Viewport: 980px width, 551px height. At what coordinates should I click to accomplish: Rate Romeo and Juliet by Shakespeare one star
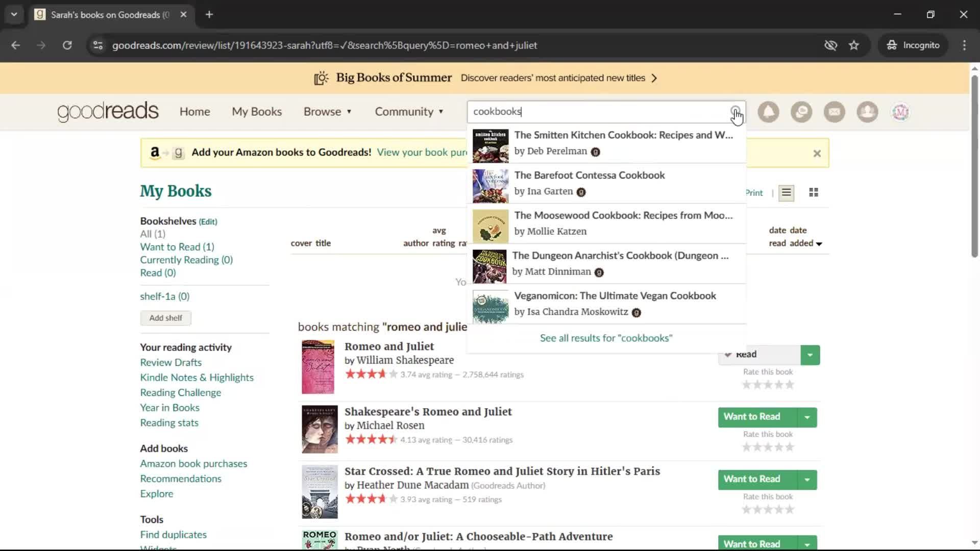(x=746, y=385)
